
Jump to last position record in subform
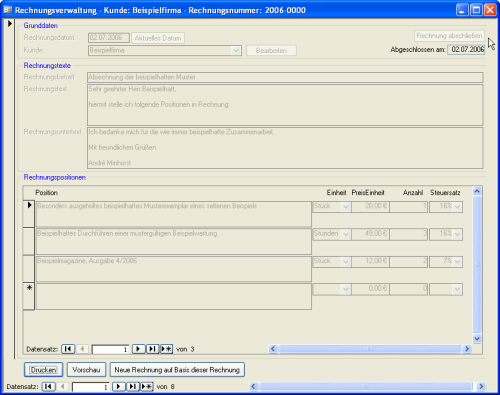[152, 349]
